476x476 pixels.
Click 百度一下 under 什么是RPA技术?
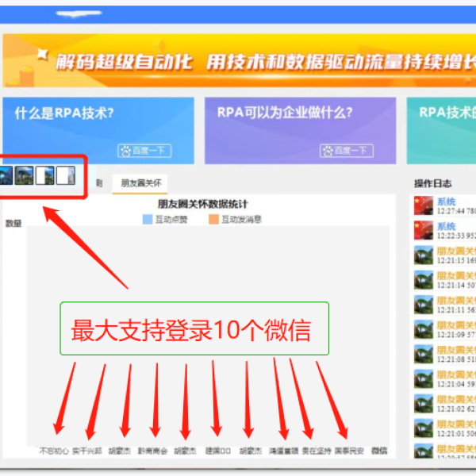[144, 150]
